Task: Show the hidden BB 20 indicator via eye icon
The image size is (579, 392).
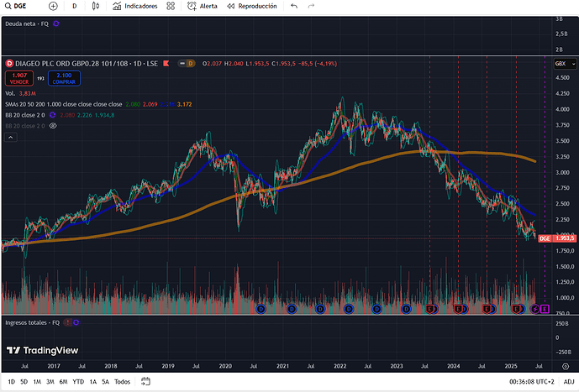Action: [x=52, y=124]
